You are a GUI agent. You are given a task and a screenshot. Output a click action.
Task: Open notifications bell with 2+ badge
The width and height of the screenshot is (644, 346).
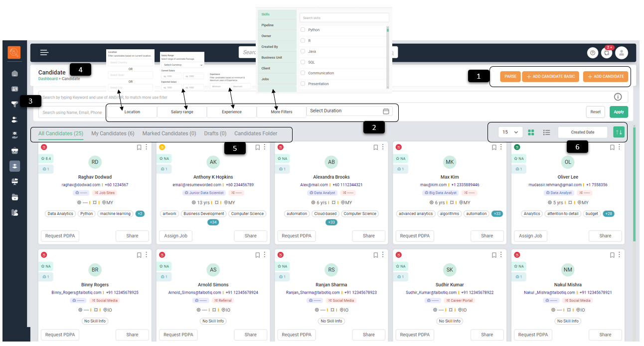coord(607,53)
